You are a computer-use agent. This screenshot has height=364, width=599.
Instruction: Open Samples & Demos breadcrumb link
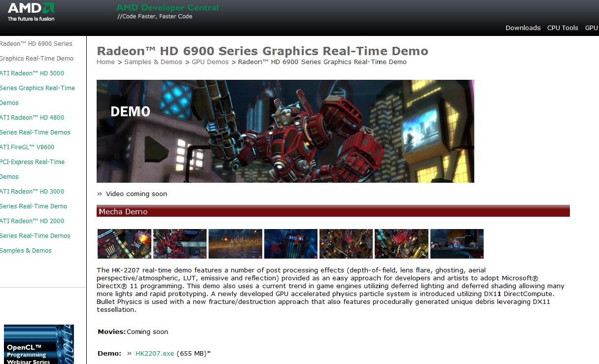click(153, 62)
